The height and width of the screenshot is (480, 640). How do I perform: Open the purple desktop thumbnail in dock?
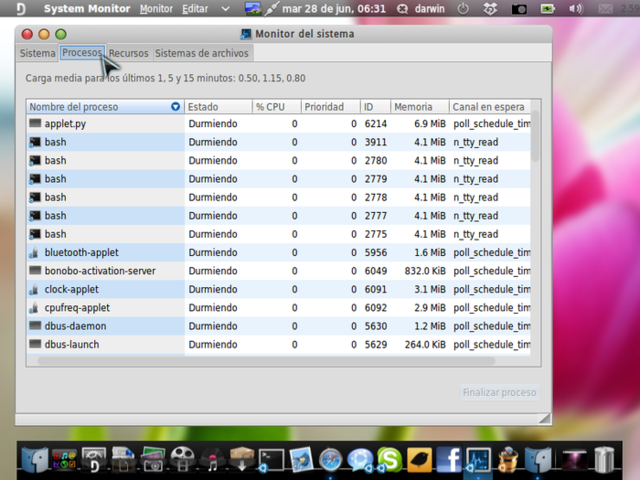click(x=574, y=461)
